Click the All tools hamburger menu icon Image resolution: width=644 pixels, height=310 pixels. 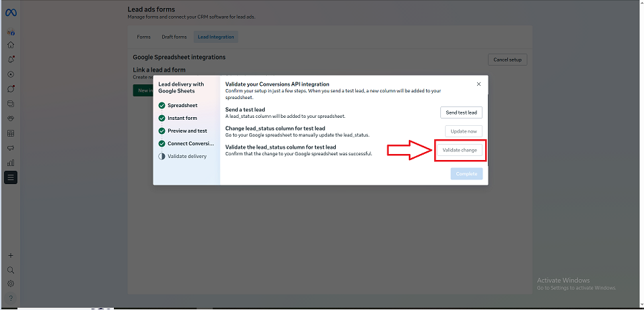pos(11,177)
